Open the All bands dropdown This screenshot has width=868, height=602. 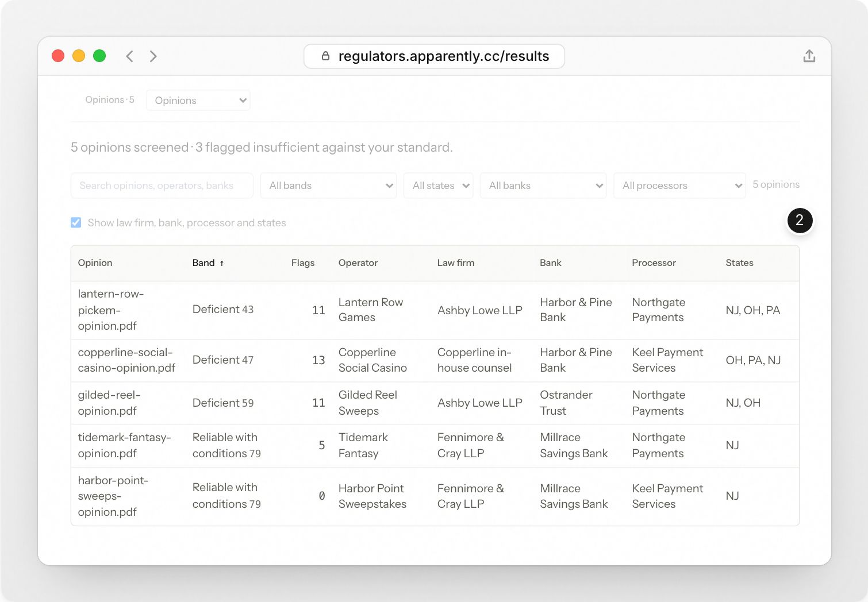tap(328, 186)
